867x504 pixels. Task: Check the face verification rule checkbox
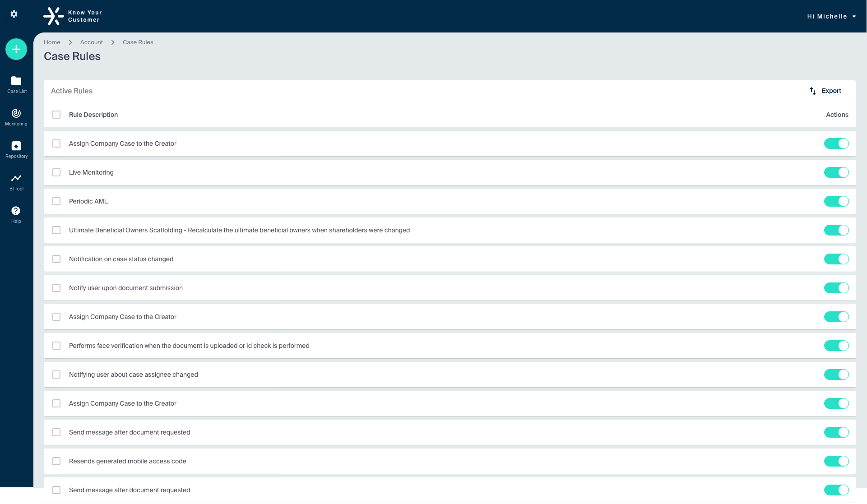pyautogui.click(x=56, y=346)
